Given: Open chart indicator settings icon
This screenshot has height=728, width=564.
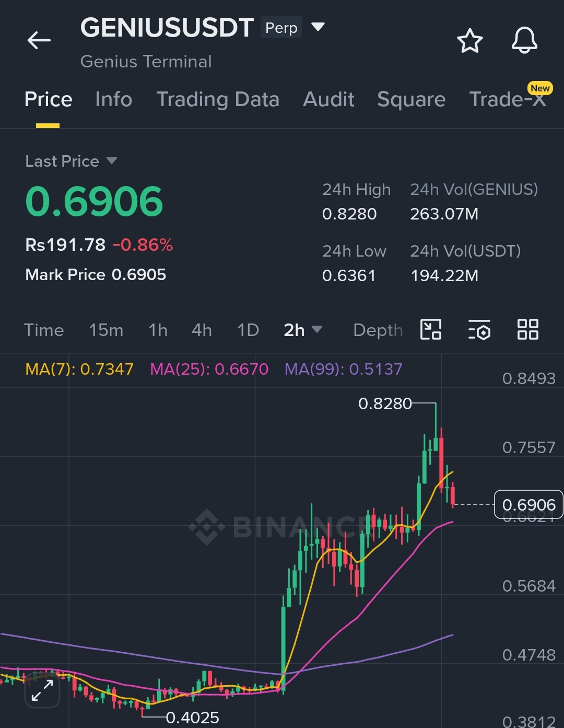Looking at the screenshot, I should click(x=479, y=330).
